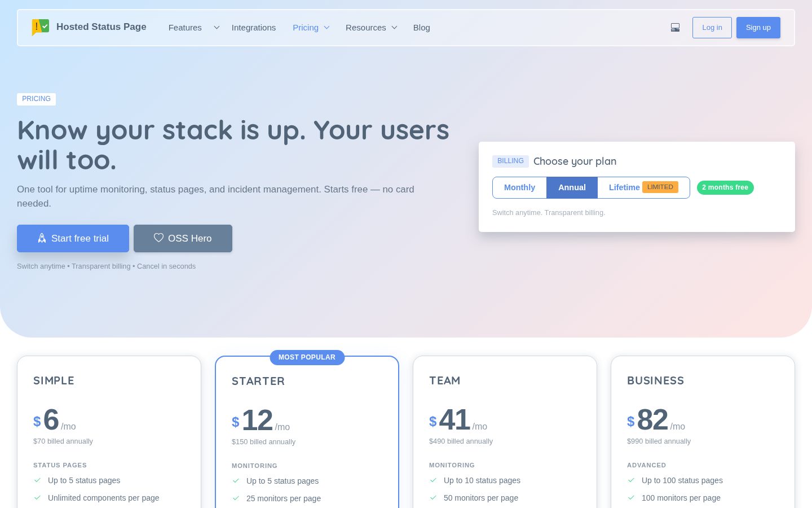Viewport: 812px width, 508px height.
Task: Select Annual billing option
Action: click(572, 187)
